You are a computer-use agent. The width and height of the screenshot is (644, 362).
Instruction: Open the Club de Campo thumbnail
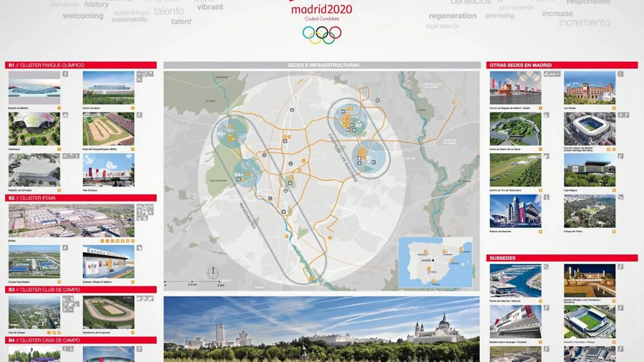34,312
